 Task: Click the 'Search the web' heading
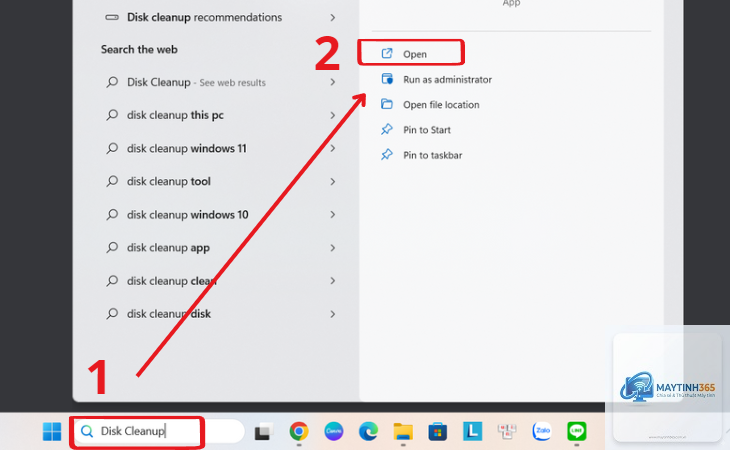coord(139,49)
